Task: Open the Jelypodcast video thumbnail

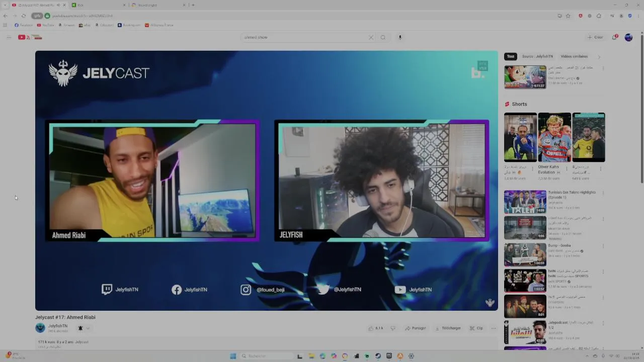Action: pyautogui.click(x=525, y=332)
